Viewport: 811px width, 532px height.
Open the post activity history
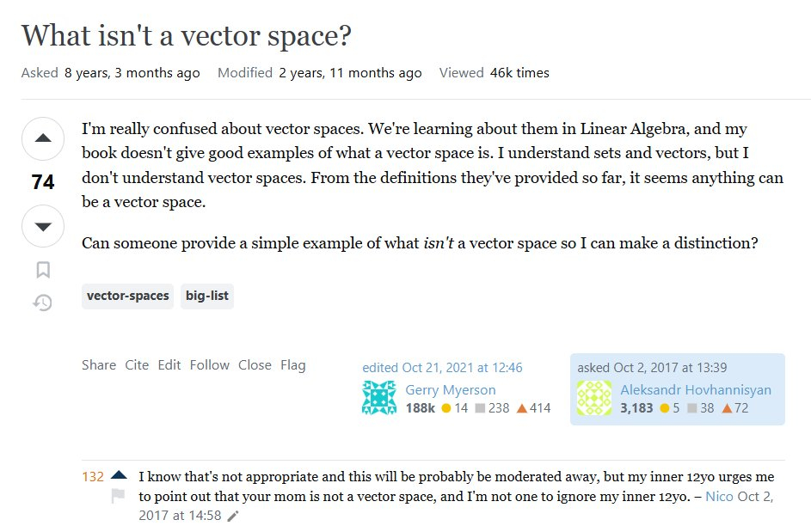pyautogui.click(x=43, y=303)
